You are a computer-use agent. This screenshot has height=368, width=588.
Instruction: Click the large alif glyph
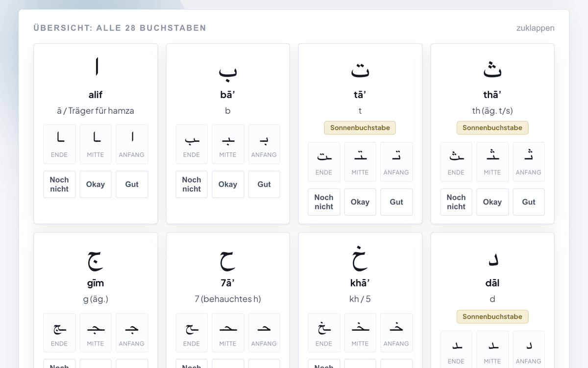click(x=96, y=67)
